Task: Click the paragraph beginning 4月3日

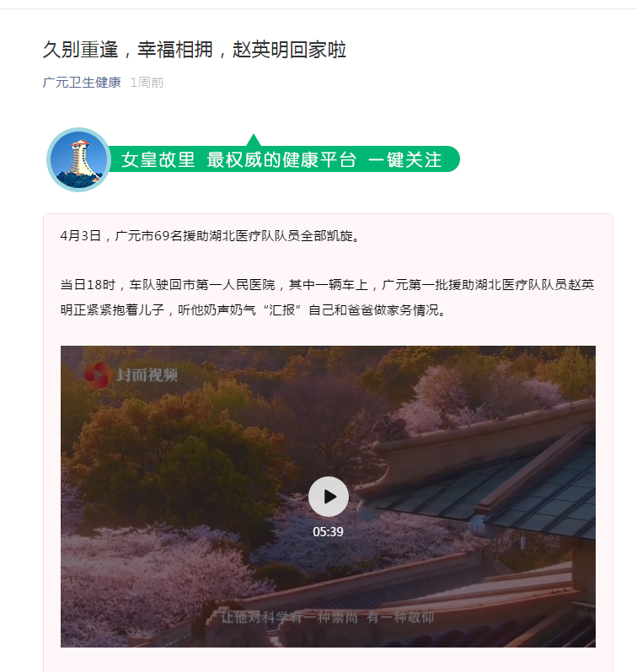Action: 210,236
